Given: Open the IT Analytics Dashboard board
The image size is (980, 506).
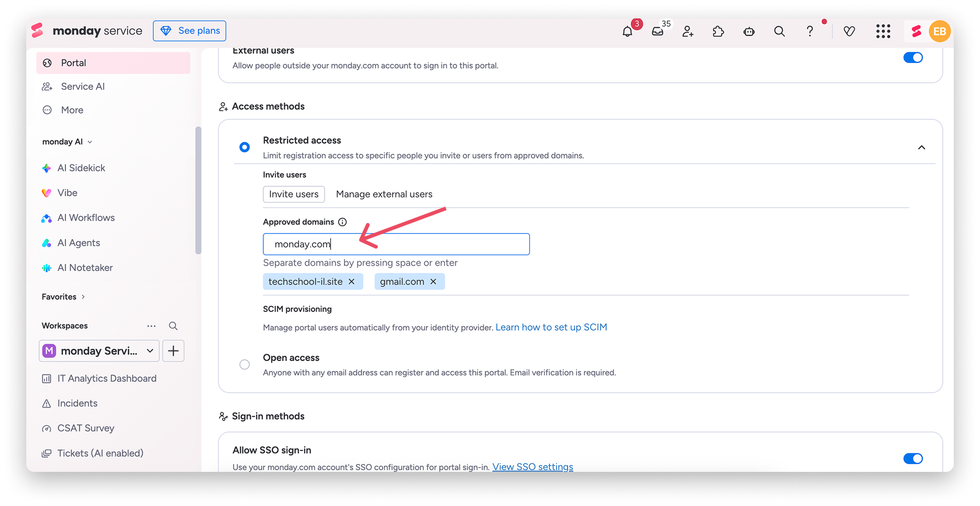Looking at the screenshot, I should coord(107,378).
